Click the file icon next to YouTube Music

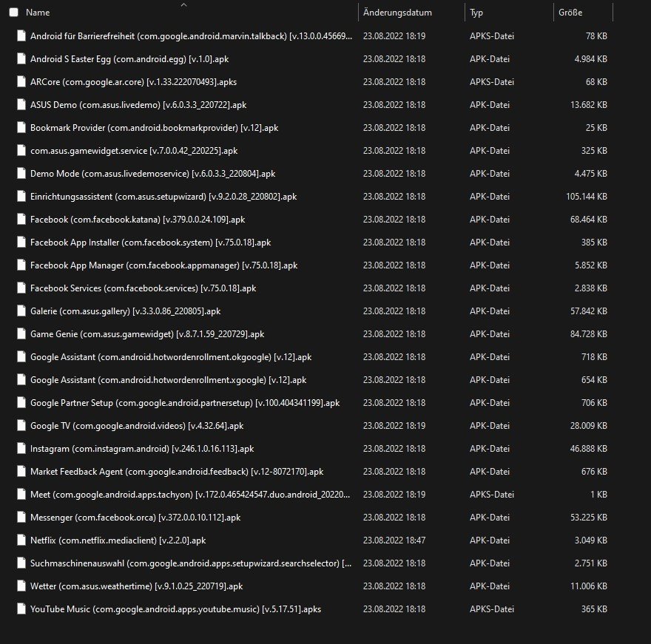pyautogui.click(x=21, y=609)
